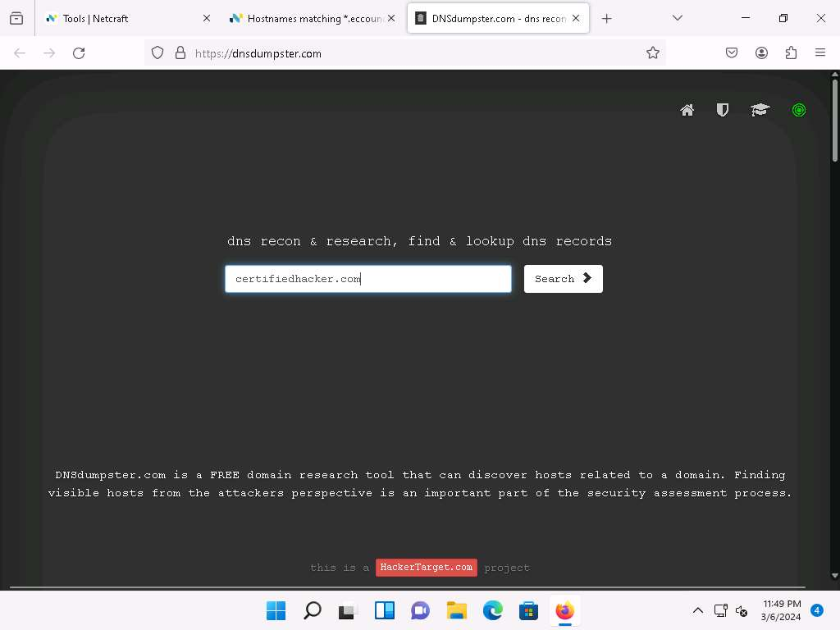The height and width of the screenshot is (630, 840).
Task: Click the green target icon
Action: tap(799, 110)
